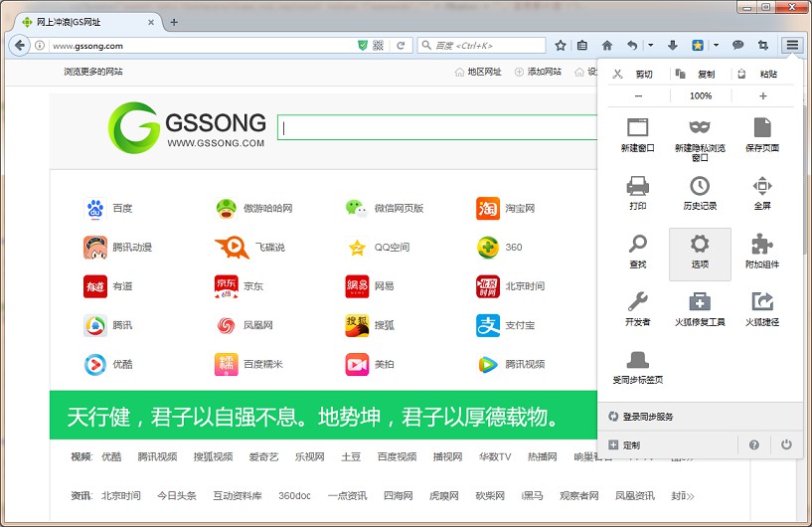Click the undo arrow toolbar icon
812x527 pixels.
[632, 46]
